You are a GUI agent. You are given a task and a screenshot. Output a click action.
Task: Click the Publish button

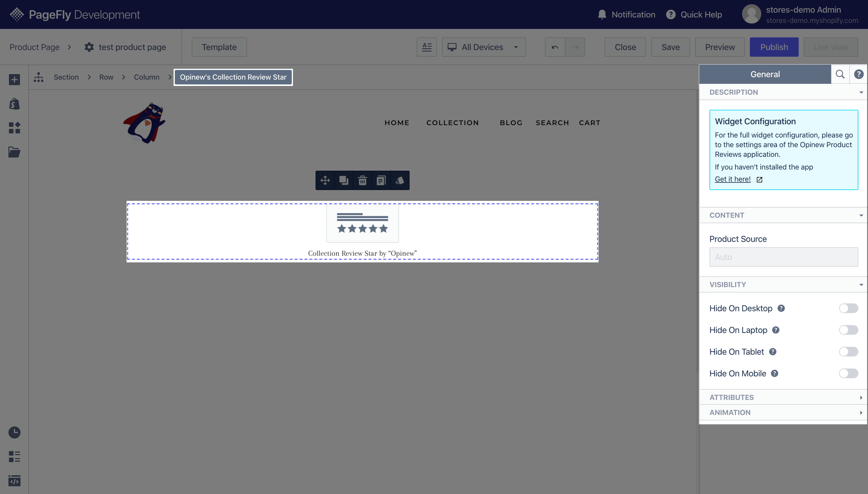coord(774,47)
